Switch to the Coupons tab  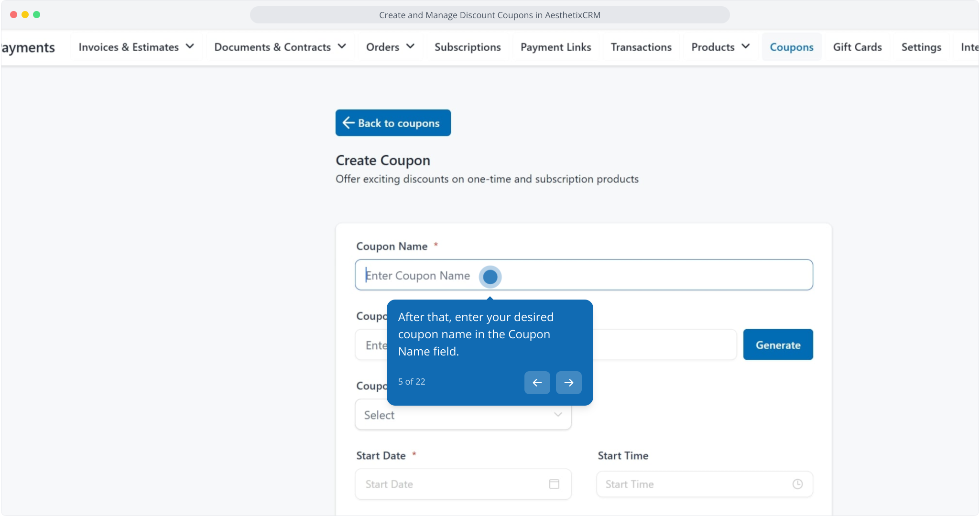coord(791,47)
